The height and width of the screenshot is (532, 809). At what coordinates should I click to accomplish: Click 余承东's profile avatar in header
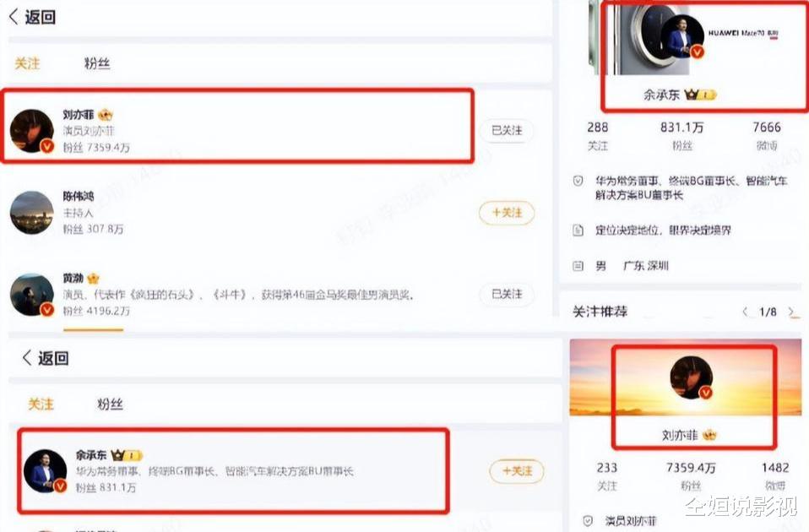(682, 36)
